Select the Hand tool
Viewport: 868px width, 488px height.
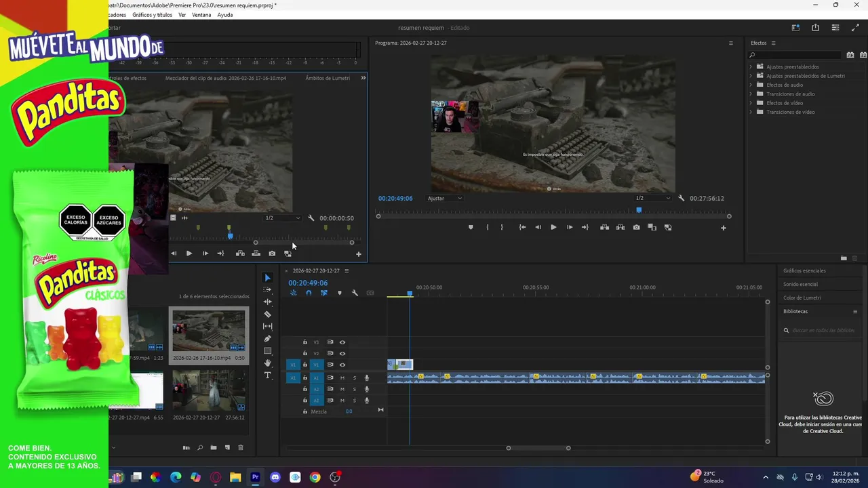click(x=267, y=363)
